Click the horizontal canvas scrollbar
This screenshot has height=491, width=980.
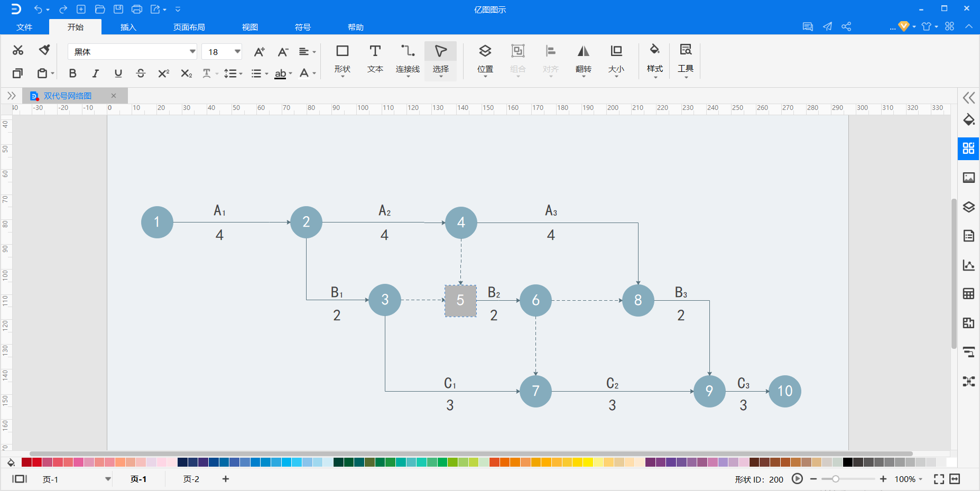[x=470, y=453]
